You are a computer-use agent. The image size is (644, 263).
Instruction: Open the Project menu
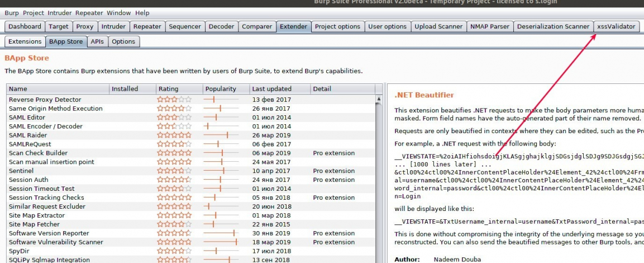(34, 13)
